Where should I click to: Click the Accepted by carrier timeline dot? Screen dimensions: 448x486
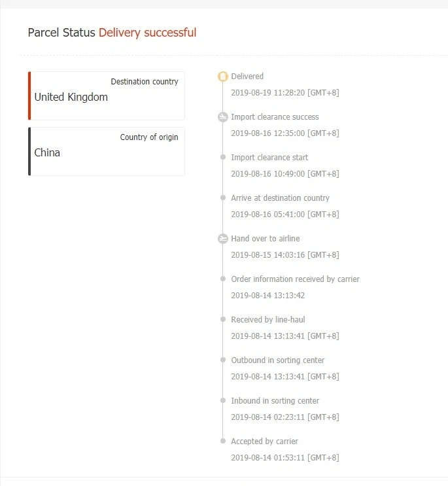[223, 442]
